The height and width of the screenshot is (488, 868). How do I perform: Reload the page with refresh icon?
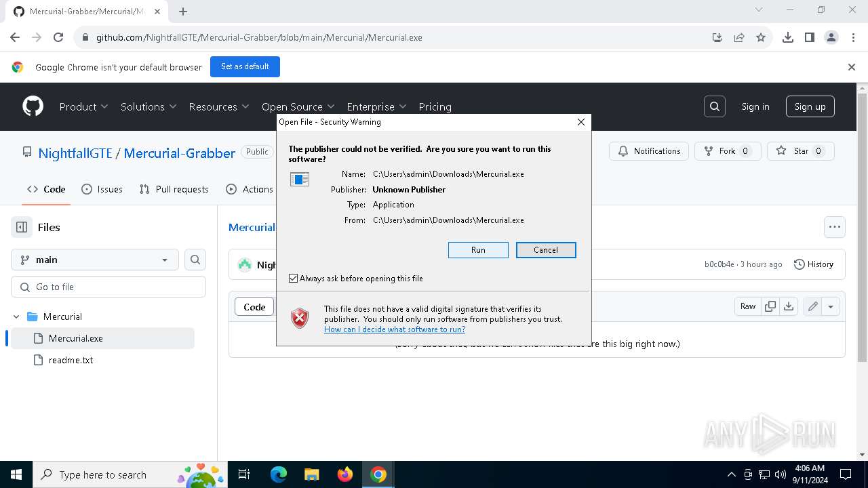coord(58,37)
